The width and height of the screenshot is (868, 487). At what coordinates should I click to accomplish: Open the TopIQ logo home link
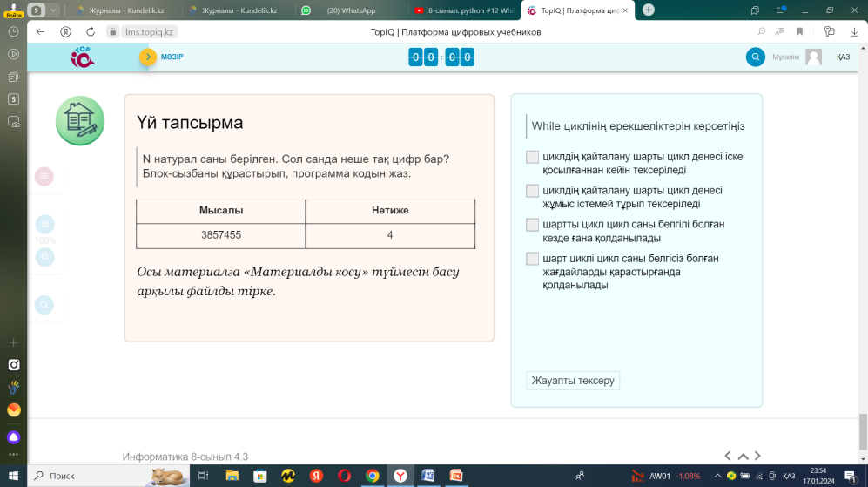click(x=83, y=57)
